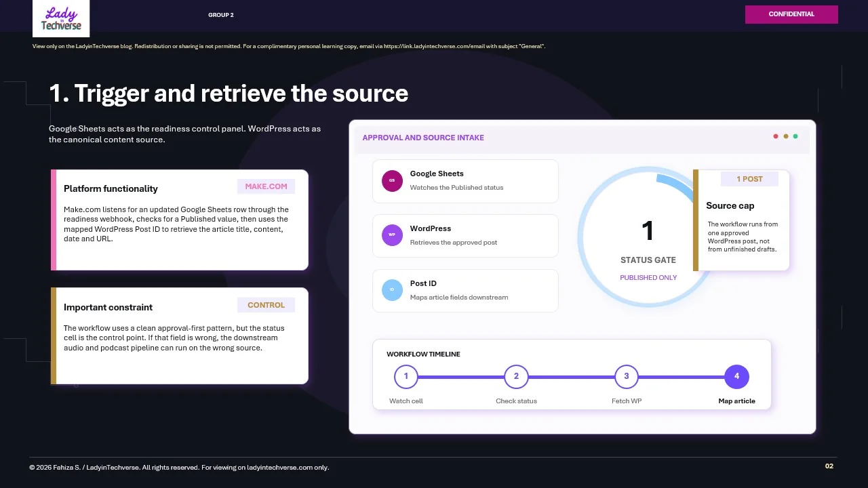Screen dimensions: 868x488
Task: Click "Watches the Published status" text
Action: coord(456,187)
